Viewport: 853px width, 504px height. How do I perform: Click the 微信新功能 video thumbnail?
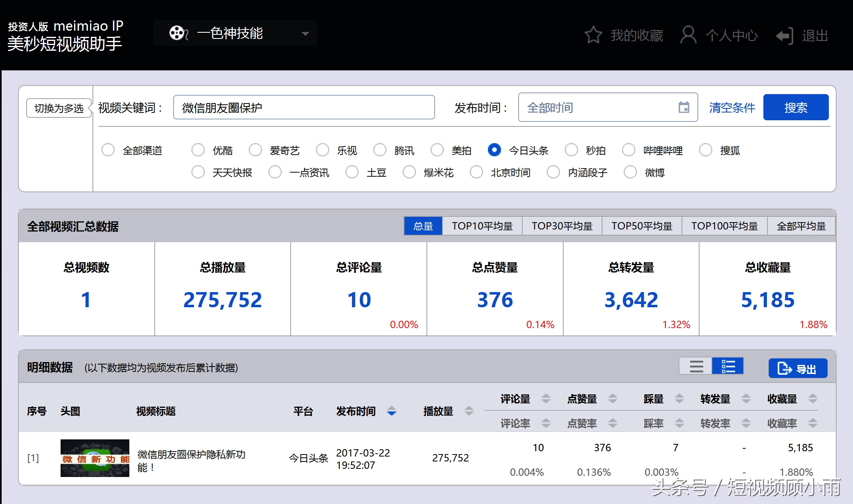pyautogui.click(x=95, y=457)
